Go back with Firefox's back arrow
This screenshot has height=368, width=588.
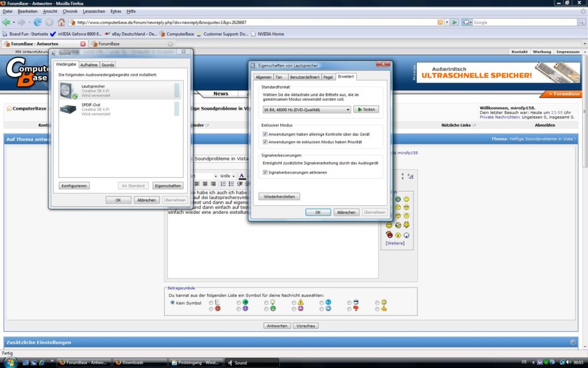pyautogui.click(x=6, y=22)
